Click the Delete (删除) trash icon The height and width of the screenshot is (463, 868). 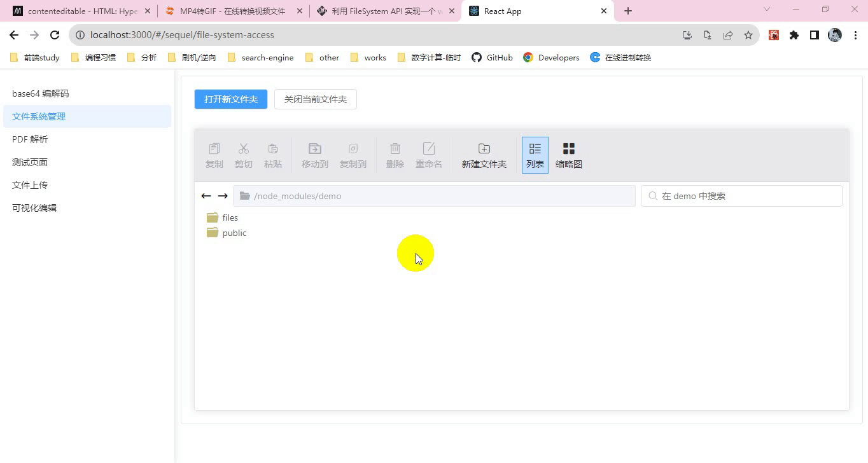(x=395, y=148)
